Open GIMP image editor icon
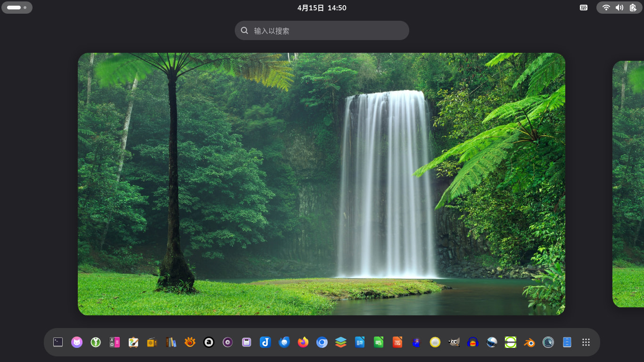The width and height of the screenshot is (644, 362). pos(454,342)
